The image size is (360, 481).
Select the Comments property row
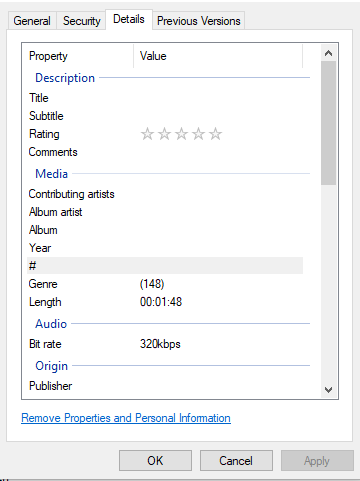[x=165, y=152]
